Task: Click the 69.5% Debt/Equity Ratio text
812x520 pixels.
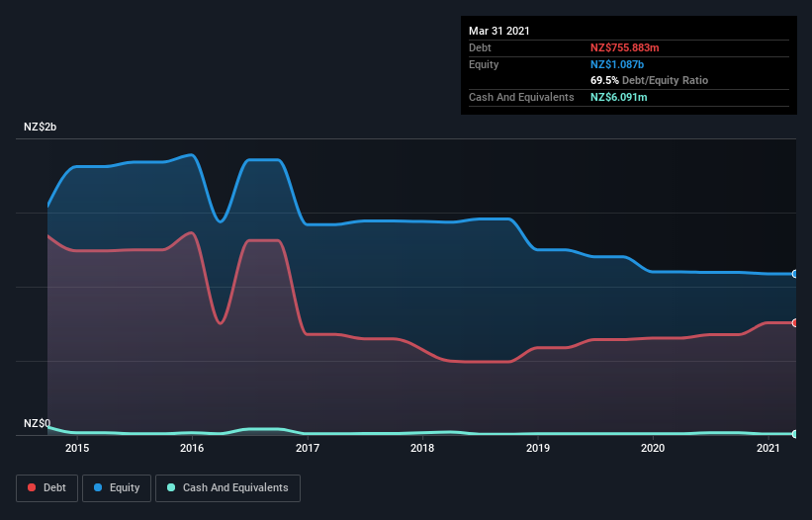Action: click(650, 81)
